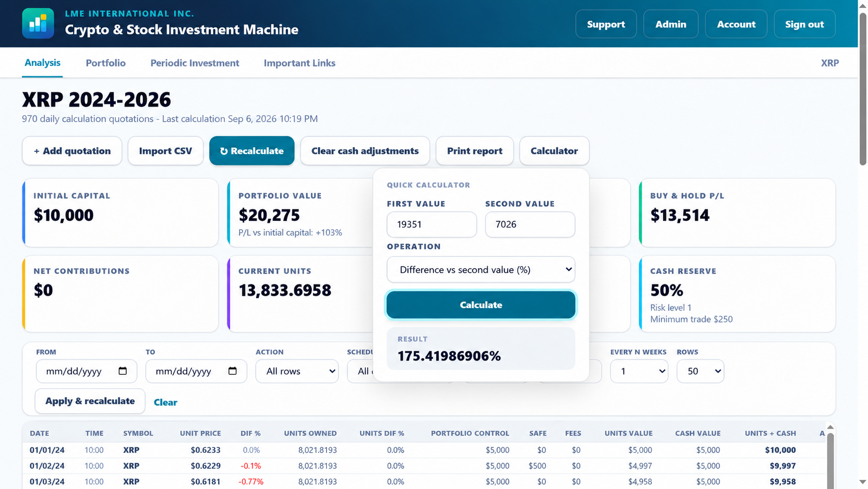Screen dimensions: 868x489
Task: Click the $500 safe value cell
Action: click(x=537, y=466)
